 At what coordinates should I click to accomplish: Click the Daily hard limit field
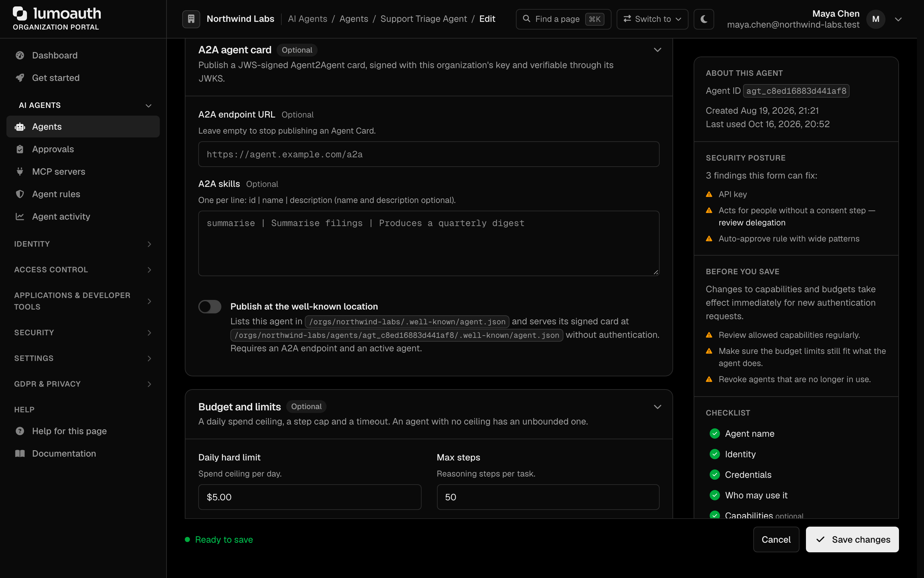pos(310,497)
